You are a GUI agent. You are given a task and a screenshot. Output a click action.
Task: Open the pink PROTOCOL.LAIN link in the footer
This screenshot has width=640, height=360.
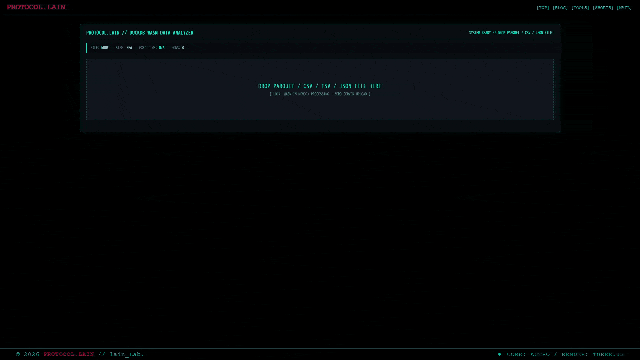[69, 354]
